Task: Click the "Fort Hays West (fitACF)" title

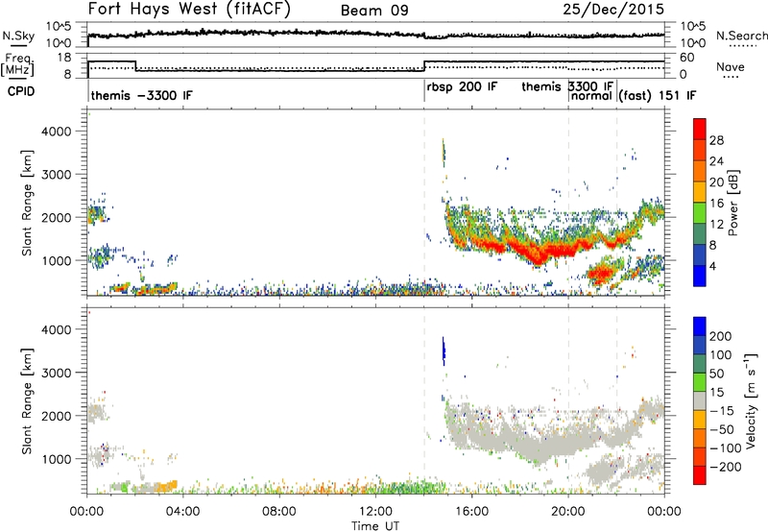Action: pos(189,9)
